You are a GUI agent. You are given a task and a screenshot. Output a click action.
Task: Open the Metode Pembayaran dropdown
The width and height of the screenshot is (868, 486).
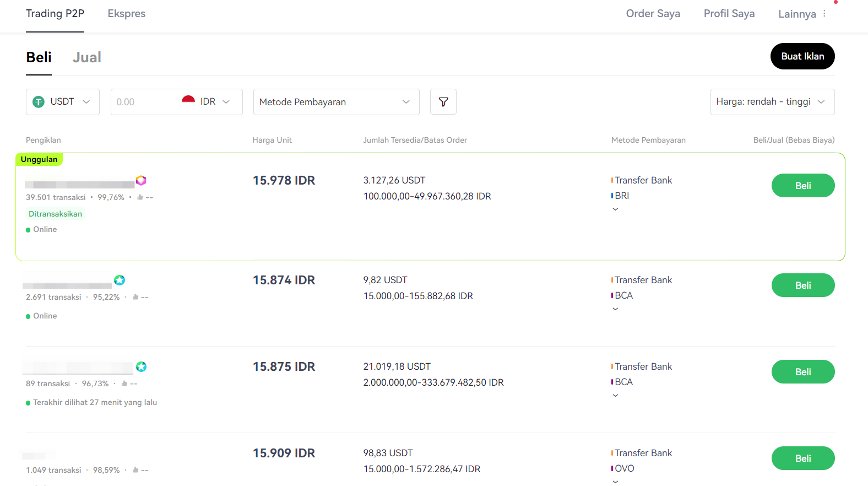[x=336, y=102]
